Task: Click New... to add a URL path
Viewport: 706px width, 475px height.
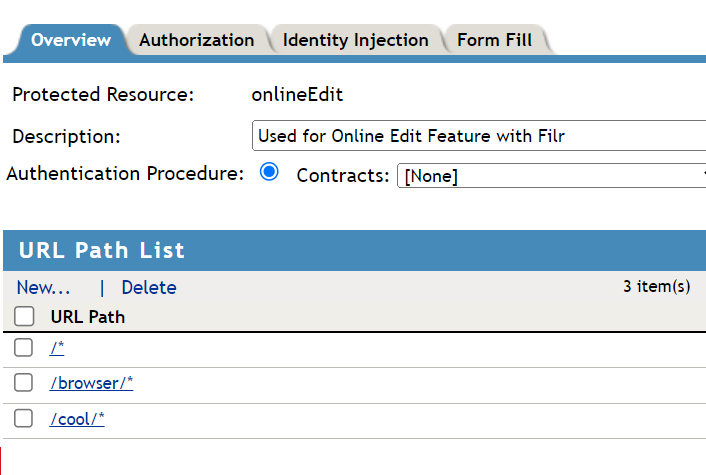Action: point(44,288)
